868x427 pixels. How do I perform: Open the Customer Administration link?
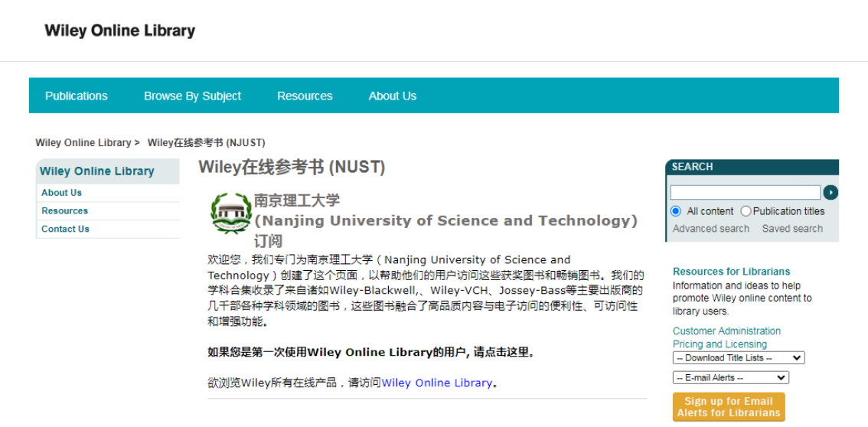coord(726,331)
